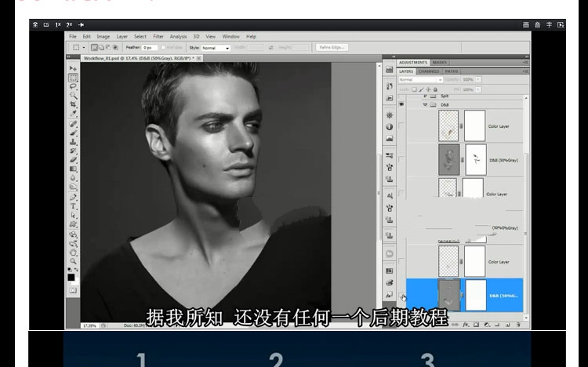Open the tool preset picker arrow
The width and height of the screenshot is (588, 367).
point(84,48)
